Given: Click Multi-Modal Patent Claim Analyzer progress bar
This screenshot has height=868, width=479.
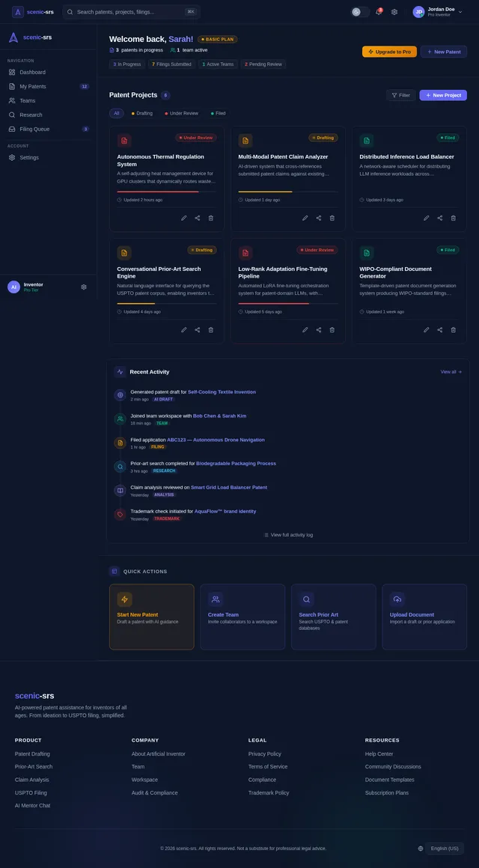Looking at the screenshot, I should pyautogui.click(x=288, y=192).
